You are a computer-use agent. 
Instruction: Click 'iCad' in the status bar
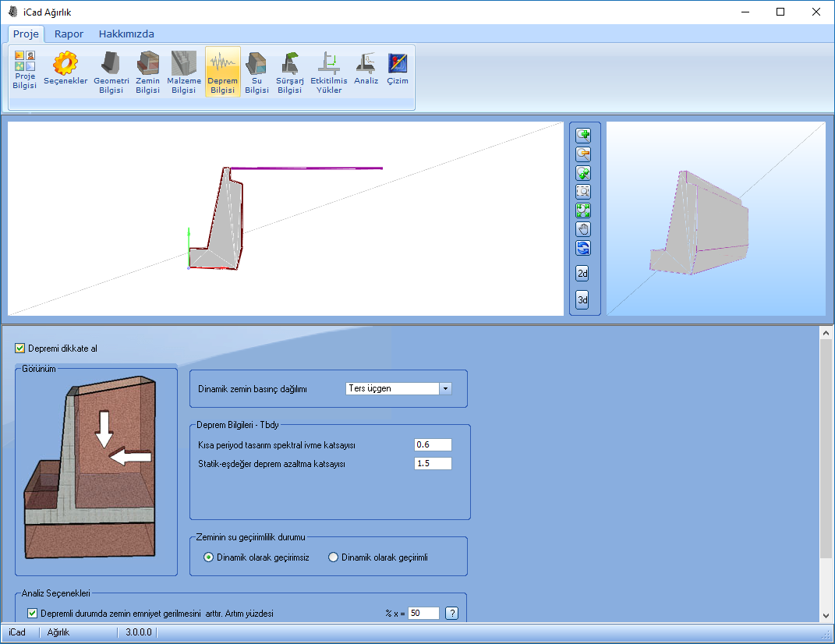point(17,632)
